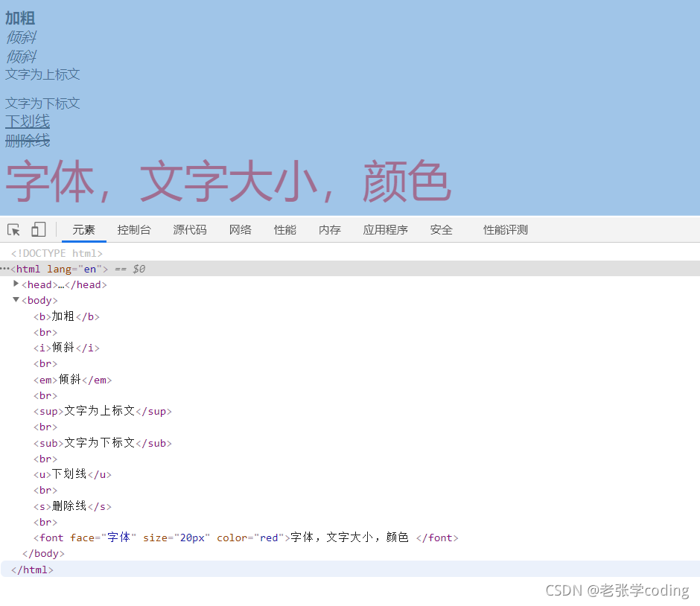Open the 性能 (Performance) panel
This screenshot has height=606, width=700.
pyautogui.click(x=284, y=230)
